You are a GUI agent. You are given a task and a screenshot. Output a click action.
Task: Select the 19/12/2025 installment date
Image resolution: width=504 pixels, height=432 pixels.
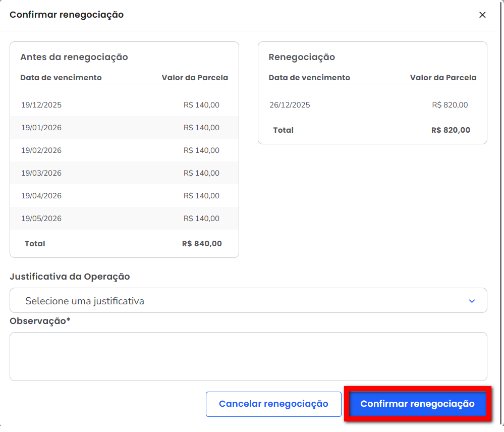pyautogui.click(x=41, y=105)
